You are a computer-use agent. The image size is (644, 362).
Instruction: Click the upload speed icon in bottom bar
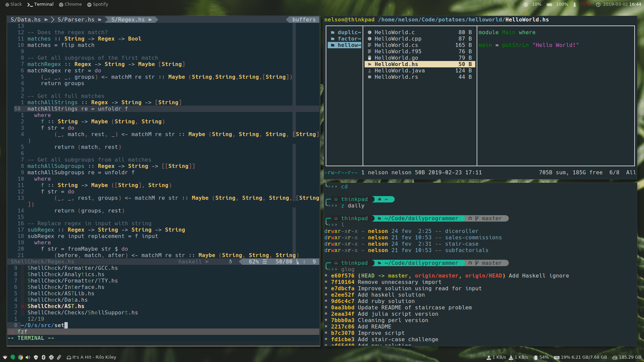pos(489,358)
